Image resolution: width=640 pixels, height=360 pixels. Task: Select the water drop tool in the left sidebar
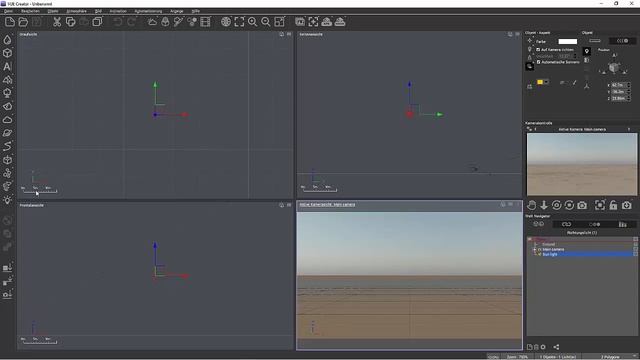7,40
